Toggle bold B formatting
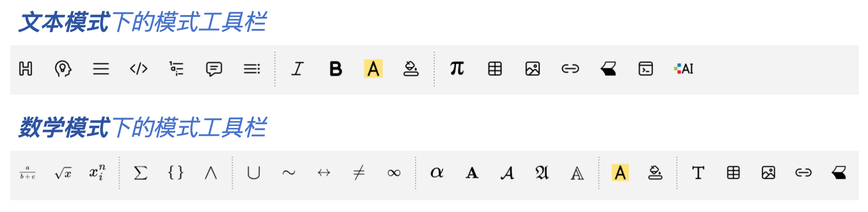The image size is (868, 212). point(335,69)
